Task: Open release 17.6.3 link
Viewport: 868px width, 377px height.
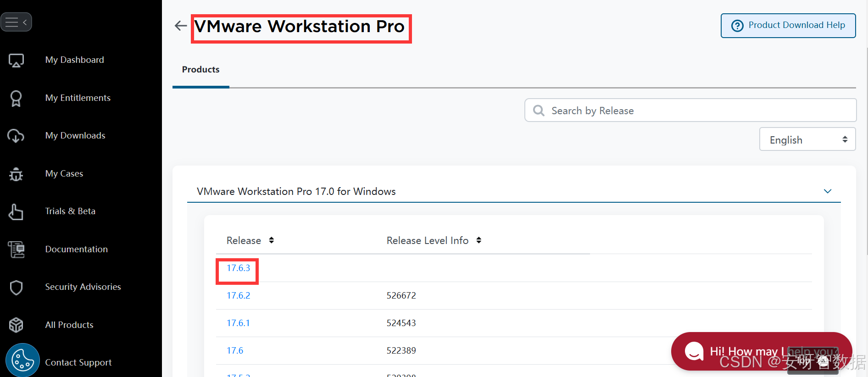Action: (x=239, y=268)
